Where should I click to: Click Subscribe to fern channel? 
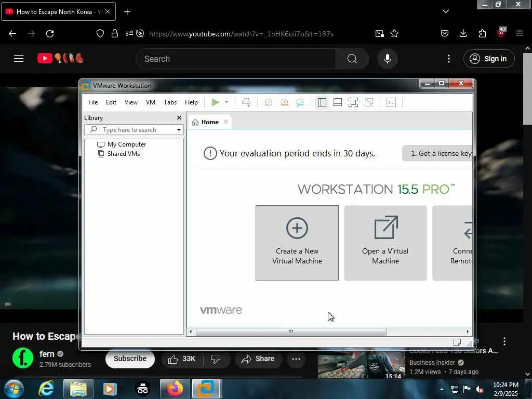click(x=130, y=358)
